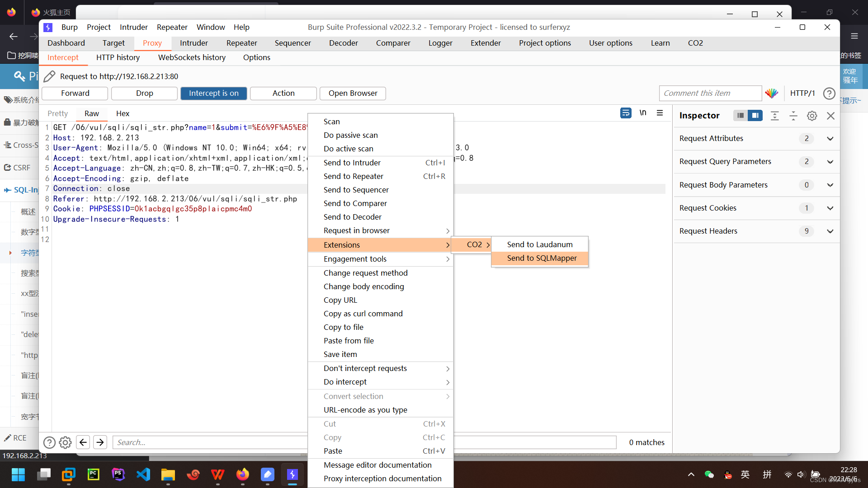Click the Comment this item field

[710, 94]
